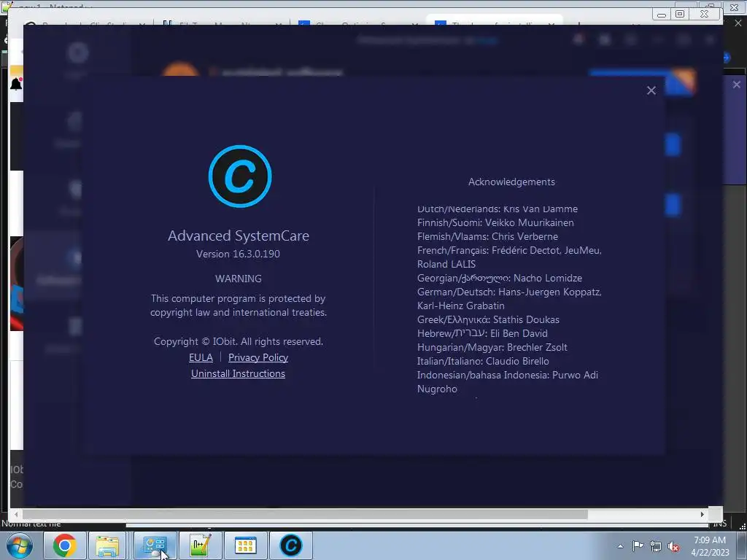Click the notification bell icon at left
Viewport: 747px width, 560px height.
(x=16, y=85)
